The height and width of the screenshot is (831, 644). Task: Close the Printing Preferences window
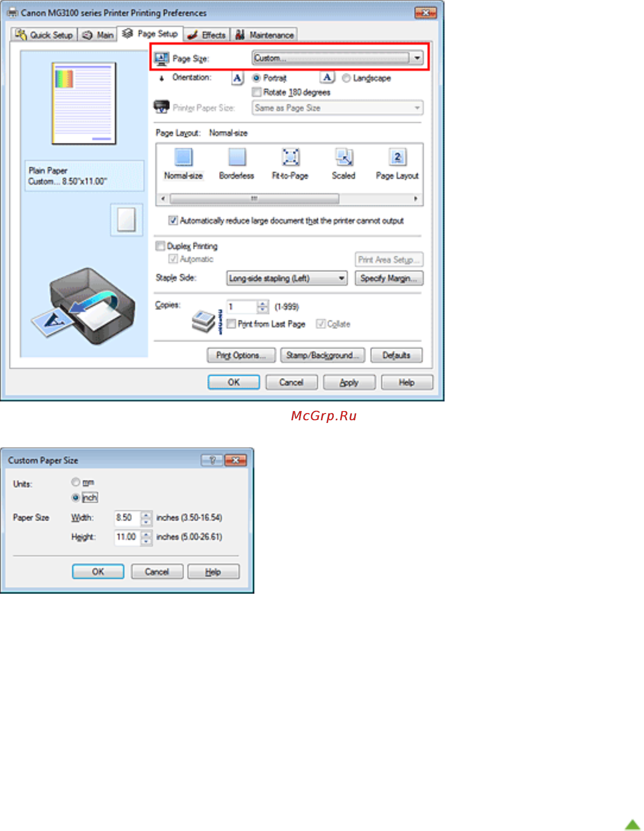click(426, 13)
